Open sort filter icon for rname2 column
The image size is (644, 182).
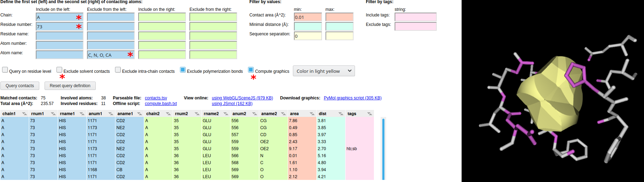pos(226,114)
